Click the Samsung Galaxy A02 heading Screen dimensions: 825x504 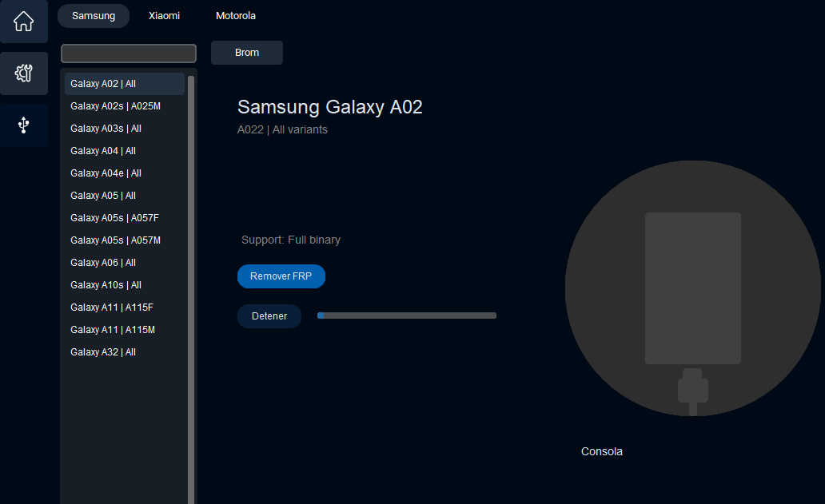click(330, 107)
